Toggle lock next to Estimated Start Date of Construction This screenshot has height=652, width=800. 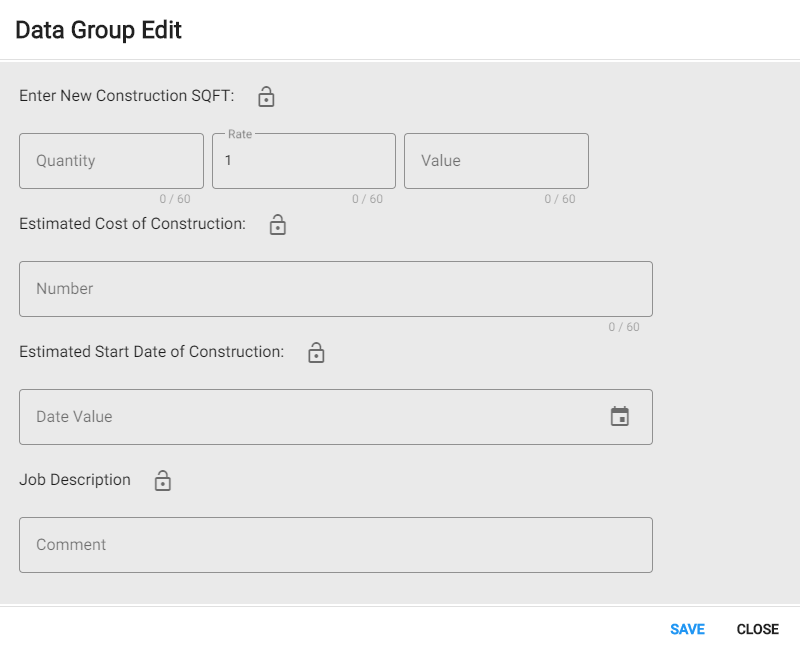tap(316, 353)
